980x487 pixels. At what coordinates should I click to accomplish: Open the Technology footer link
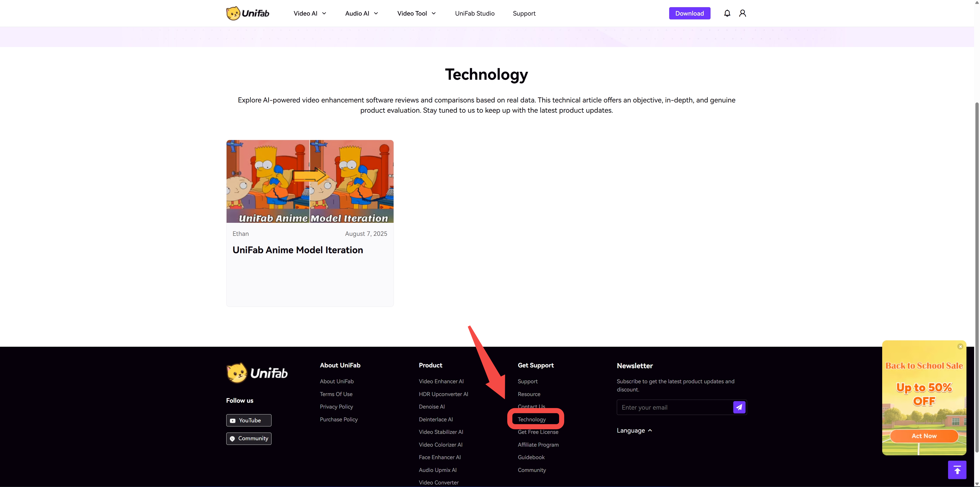(532, 419)
